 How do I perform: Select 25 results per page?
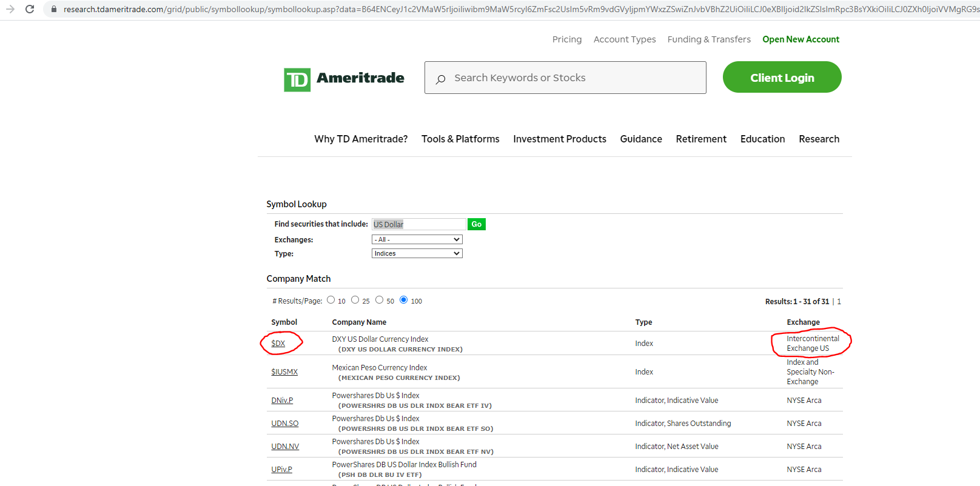(x=355, y=299)
